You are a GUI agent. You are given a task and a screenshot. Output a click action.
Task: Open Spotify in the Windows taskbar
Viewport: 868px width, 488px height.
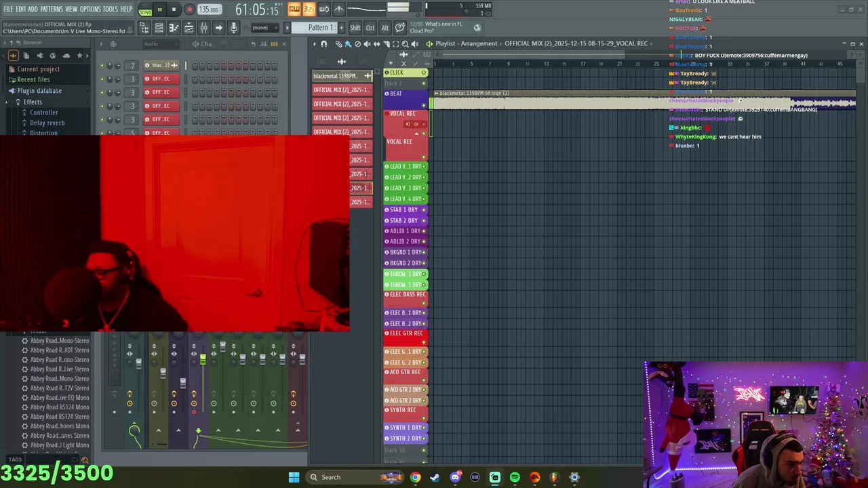click(x=515, y=477)
